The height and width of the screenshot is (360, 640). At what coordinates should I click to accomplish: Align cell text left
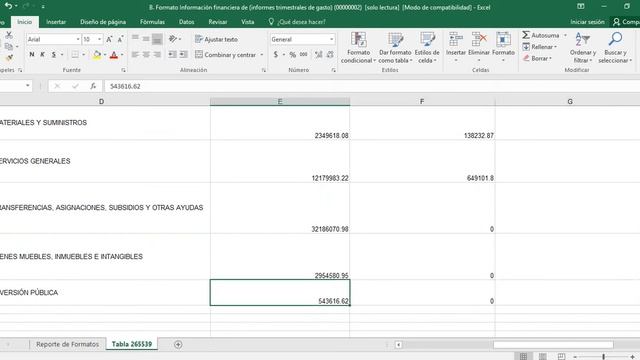coord(135,54)
